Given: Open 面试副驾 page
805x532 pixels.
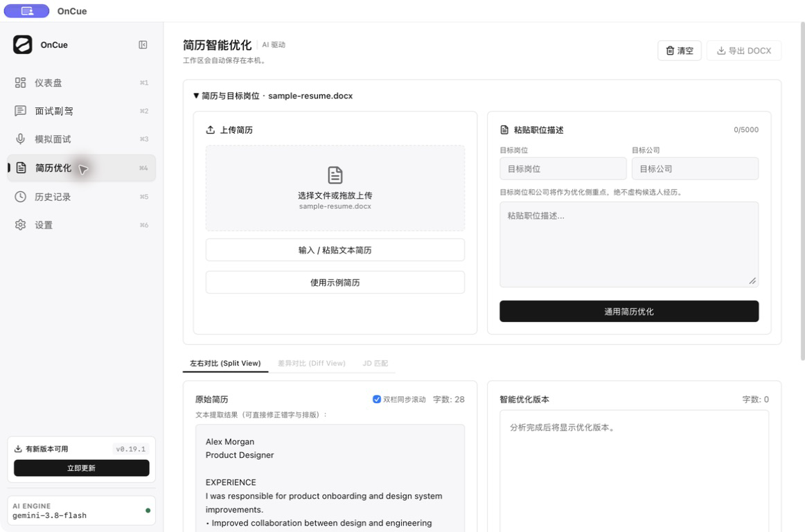Looking at the screenshot, I should (x=82, y=111).
